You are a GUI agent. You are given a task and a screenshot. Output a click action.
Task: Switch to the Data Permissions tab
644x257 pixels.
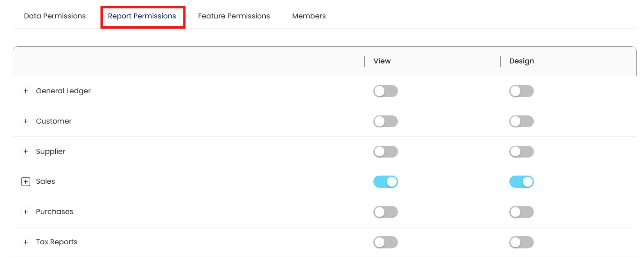coord(55,16)
